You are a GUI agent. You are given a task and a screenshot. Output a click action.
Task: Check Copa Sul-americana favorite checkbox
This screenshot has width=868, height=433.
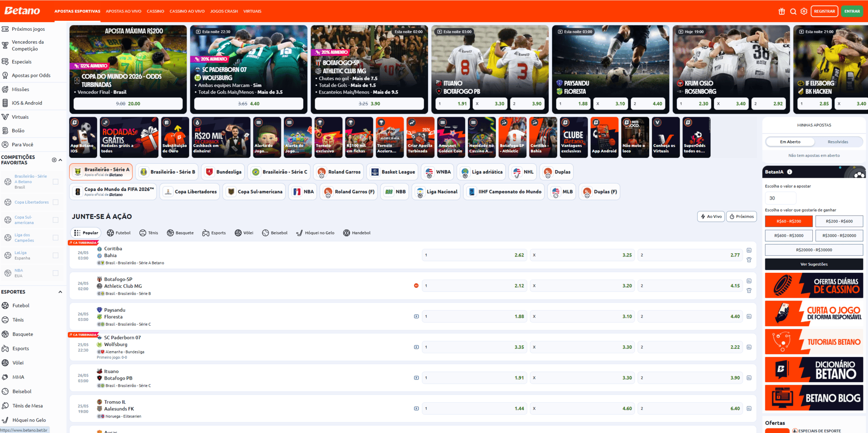click(x=56, y=220)
